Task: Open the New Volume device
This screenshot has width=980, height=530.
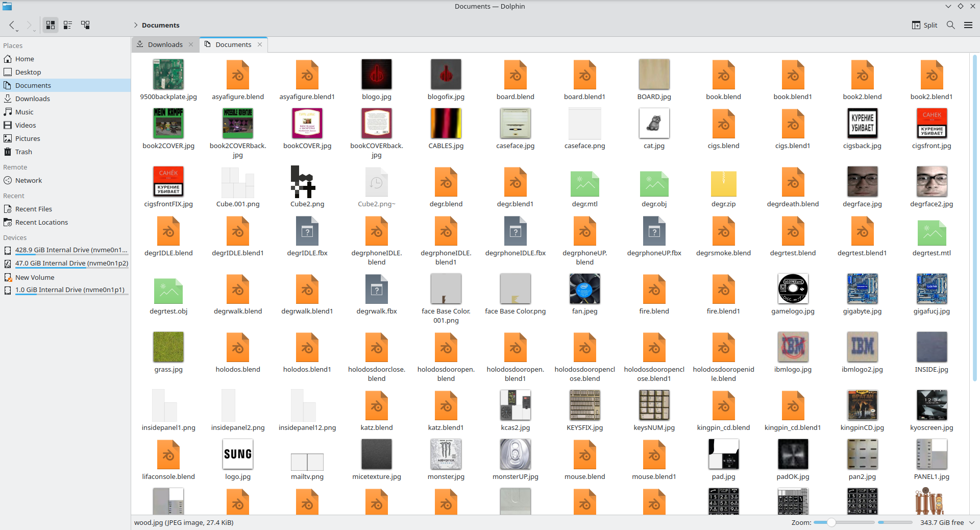Action: tap(65, 277)
